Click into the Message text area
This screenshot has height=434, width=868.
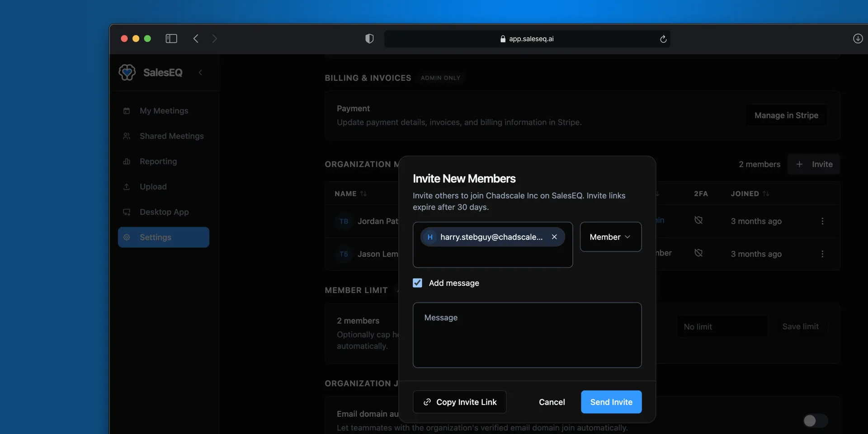(527, 335)
